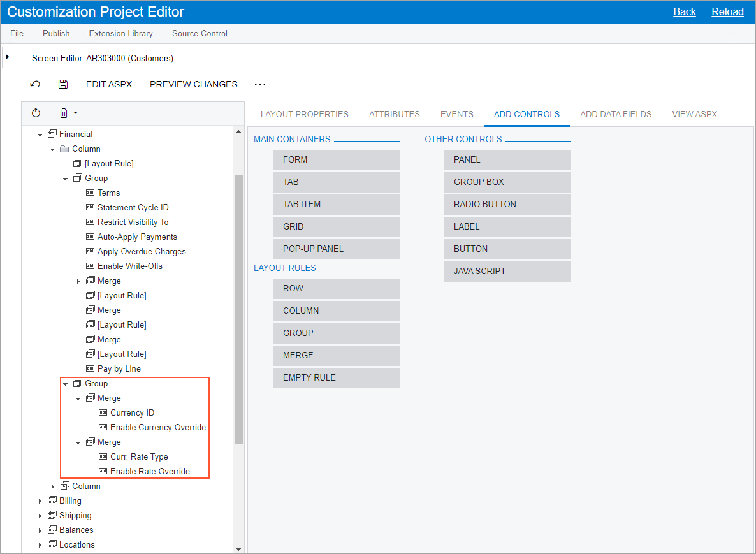756x554 pixels.
Task: Open the three-dots more actions menu
Action: 259,84
